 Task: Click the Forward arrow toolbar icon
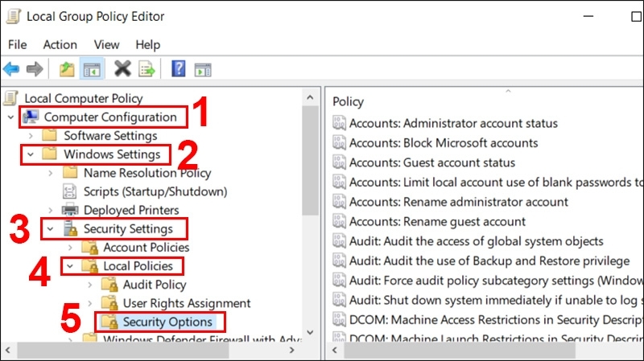point(35,69)
